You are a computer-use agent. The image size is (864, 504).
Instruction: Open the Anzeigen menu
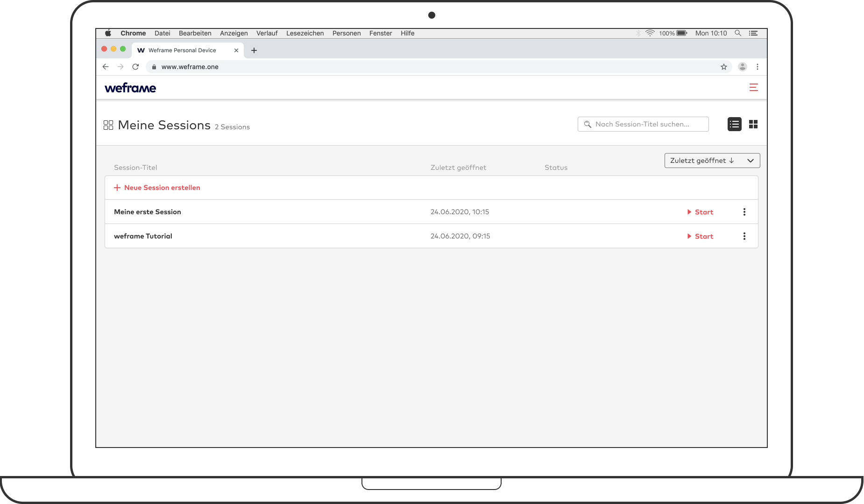[x=234, y=33]
